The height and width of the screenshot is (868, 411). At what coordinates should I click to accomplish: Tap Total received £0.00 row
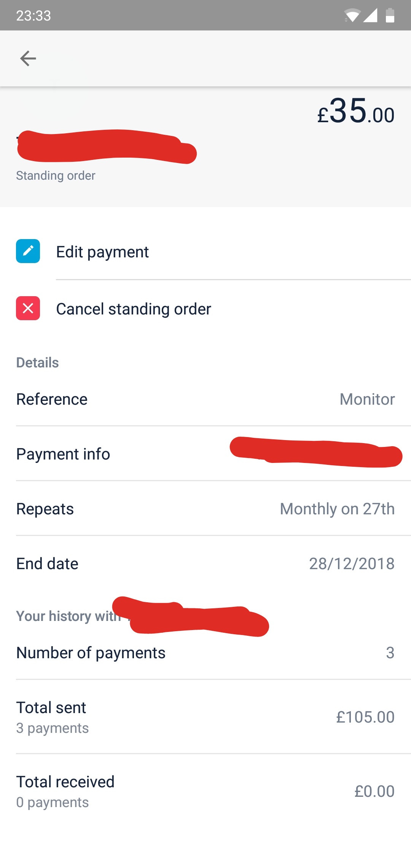205,791
